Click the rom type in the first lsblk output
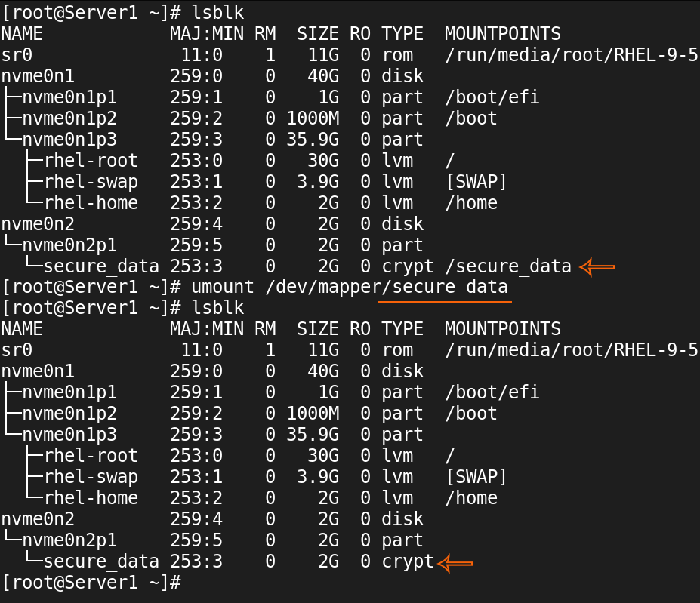This screenshot has width=700, height=603. pyautogui.click(x=398, y=55)
